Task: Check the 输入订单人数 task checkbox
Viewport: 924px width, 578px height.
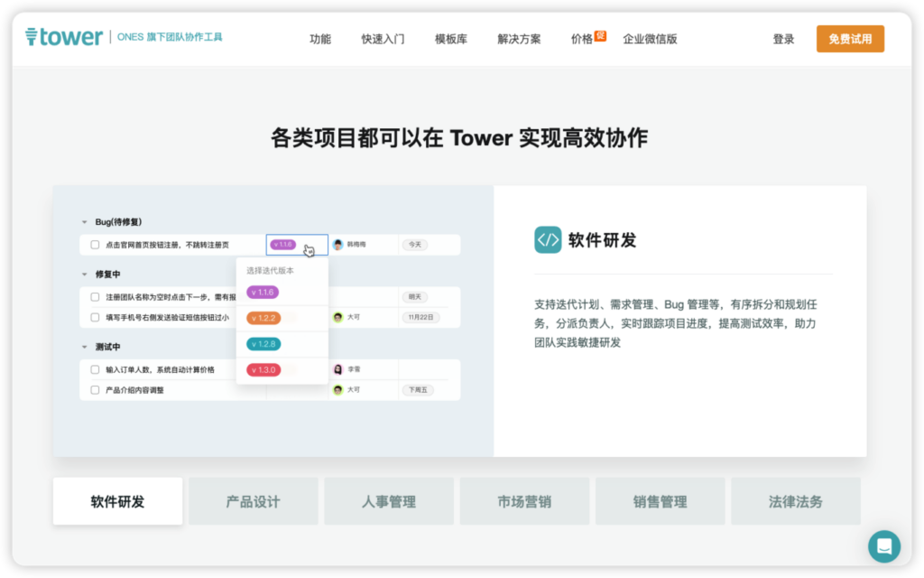Action: pos(95,369)
